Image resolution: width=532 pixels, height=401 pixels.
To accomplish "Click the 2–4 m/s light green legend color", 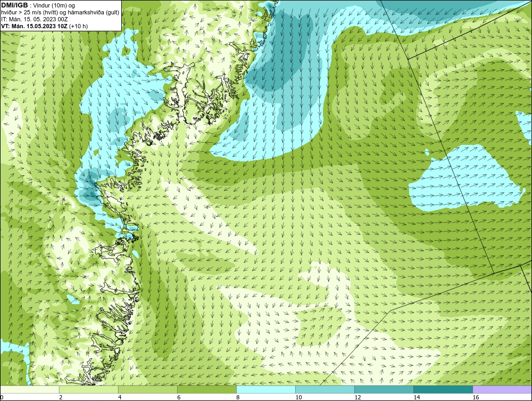I will point(89,389).
